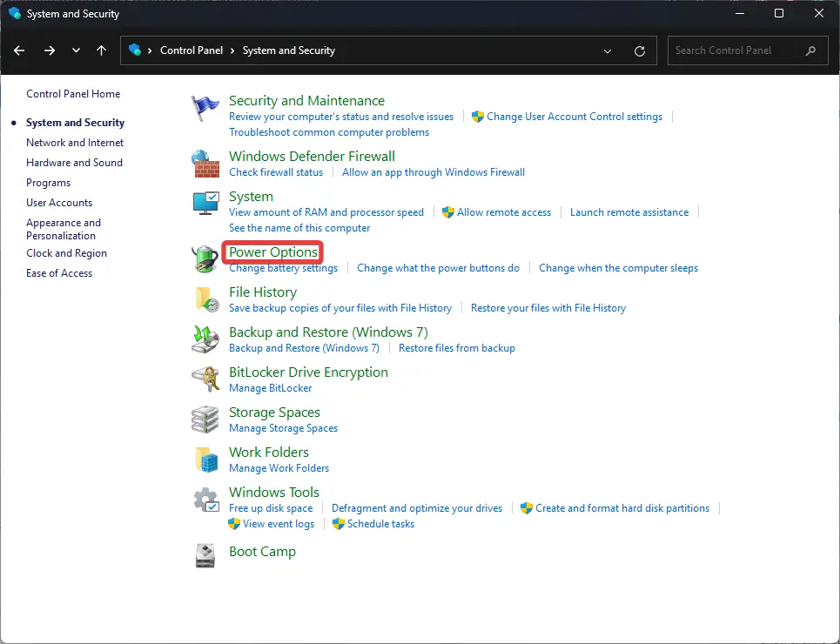Click the Boot Camp disk icon
This screenshot has height=644, width=840.
pyautogui.click(x=205, y=555)
